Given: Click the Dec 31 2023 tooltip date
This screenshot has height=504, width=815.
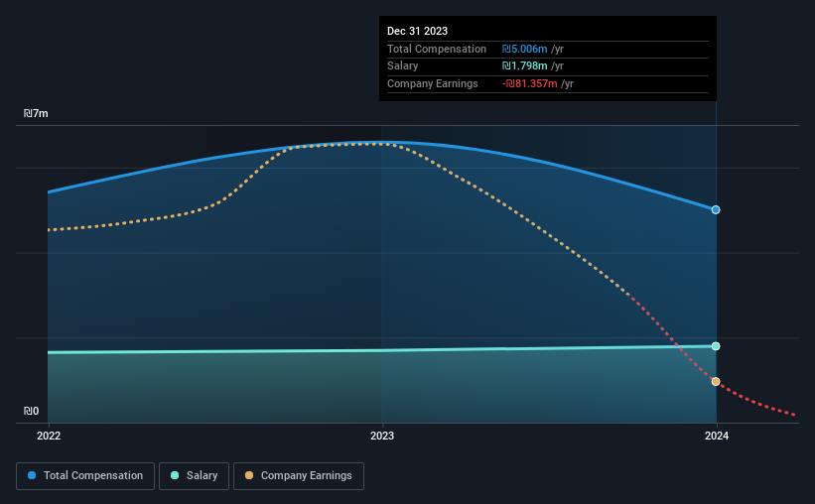Looking at the screenshot, I should [x=417, y=31].
